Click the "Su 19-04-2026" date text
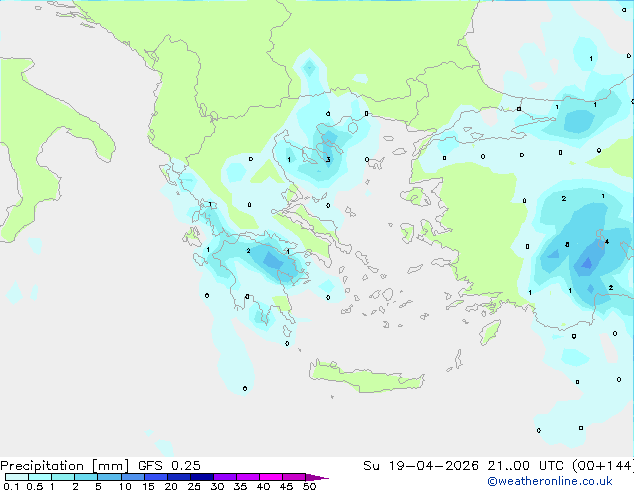634x490 pixels. (x=421, y=466)
